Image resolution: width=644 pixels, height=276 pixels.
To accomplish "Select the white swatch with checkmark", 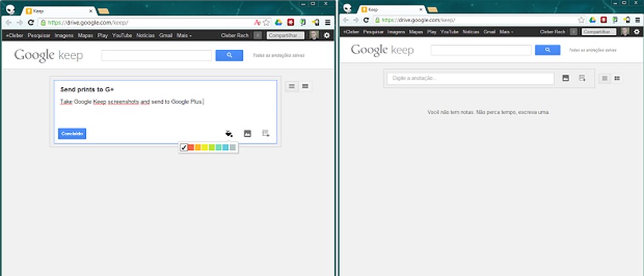I will (184, 147).
